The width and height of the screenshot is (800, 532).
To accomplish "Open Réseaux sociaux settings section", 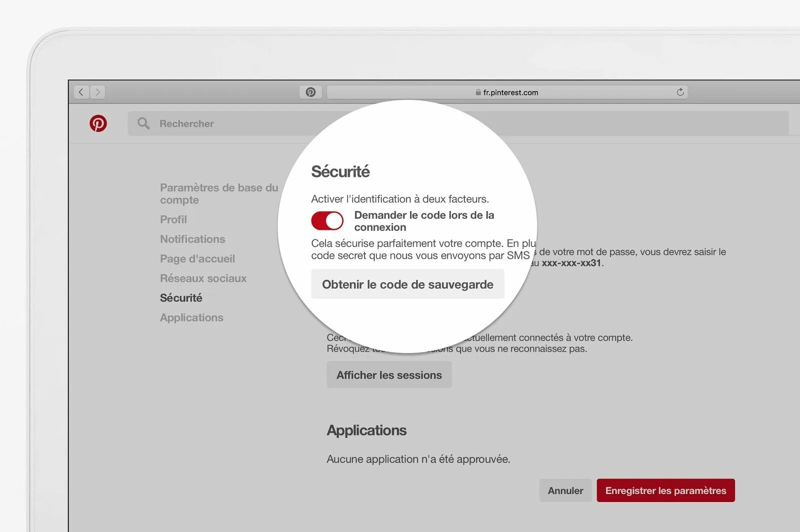I will coord(203,278).
